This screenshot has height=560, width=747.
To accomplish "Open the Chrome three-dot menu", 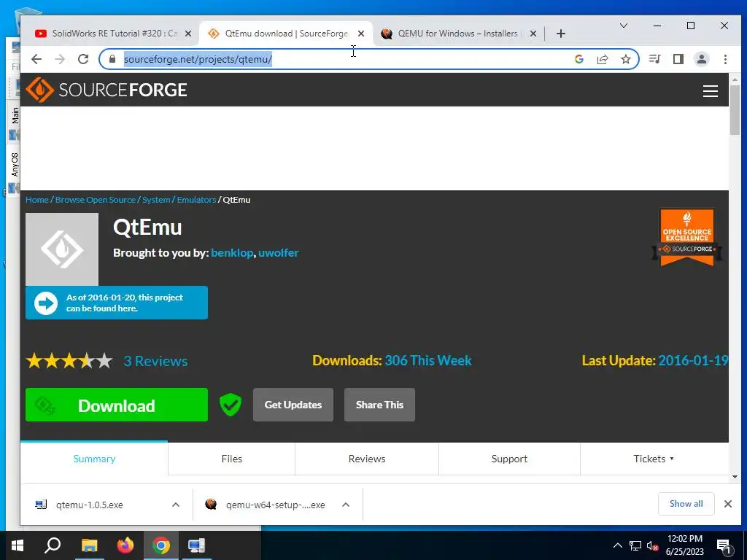I will [725, 59].
